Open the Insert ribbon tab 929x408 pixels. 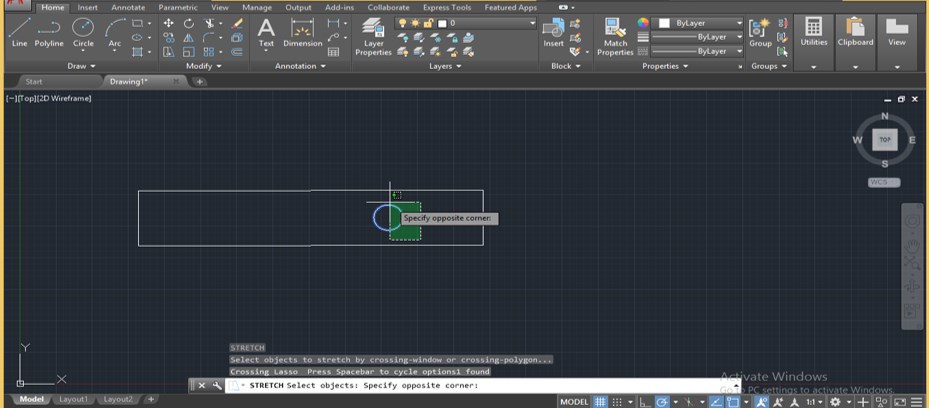pyautogui.click(x=88, y=8)
